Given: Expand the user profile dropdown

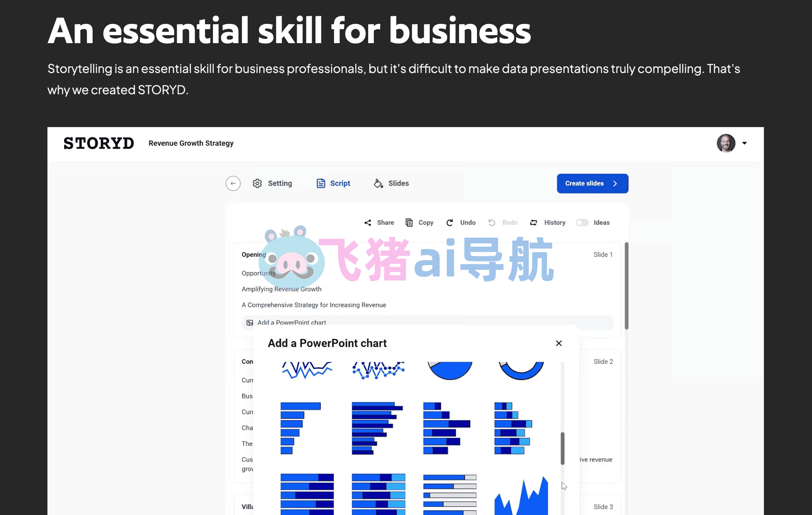Looking at the screenshot, I should coord(745,143).
